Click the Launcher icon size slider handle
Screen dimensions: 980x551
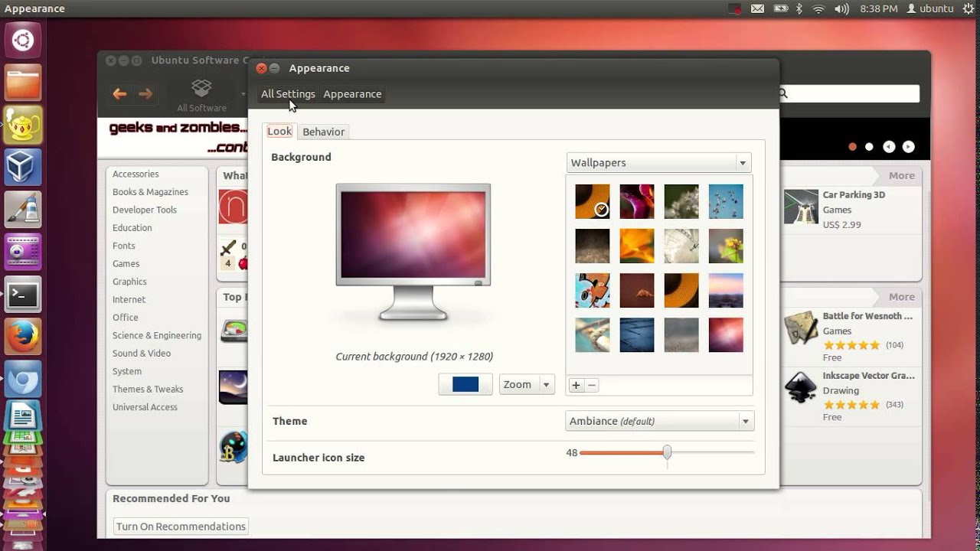[667, 453]
